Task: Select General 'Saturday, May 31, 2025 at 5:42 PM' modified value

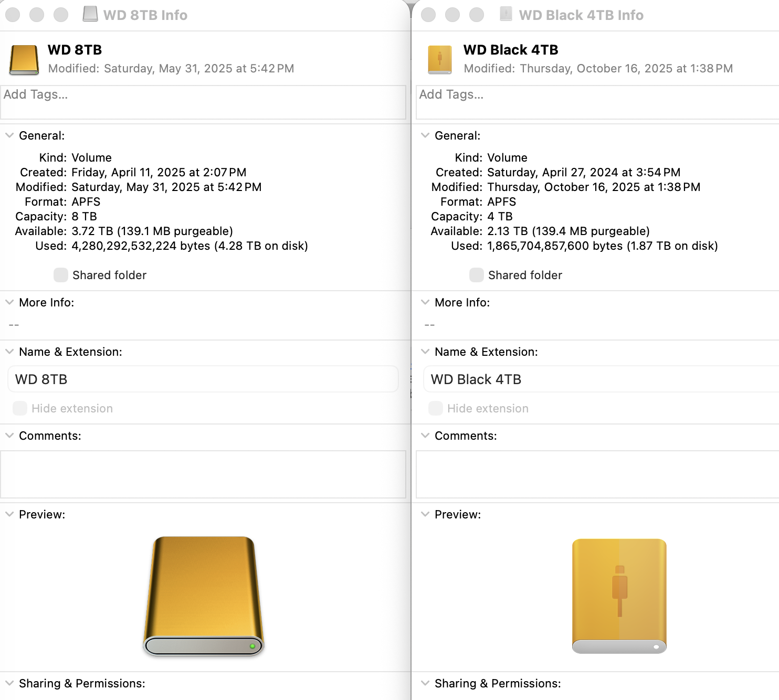Action: 166,187
